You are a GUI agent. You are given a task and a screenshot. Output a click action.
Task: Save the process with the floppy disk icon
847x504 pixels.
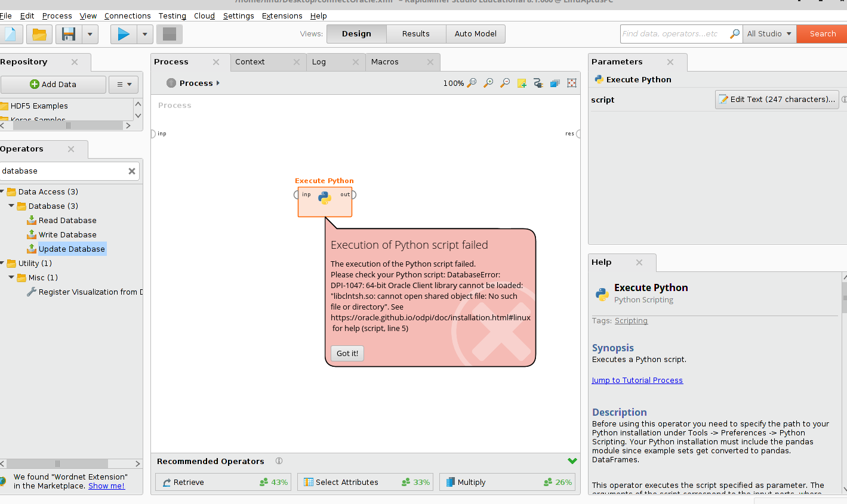69,34
